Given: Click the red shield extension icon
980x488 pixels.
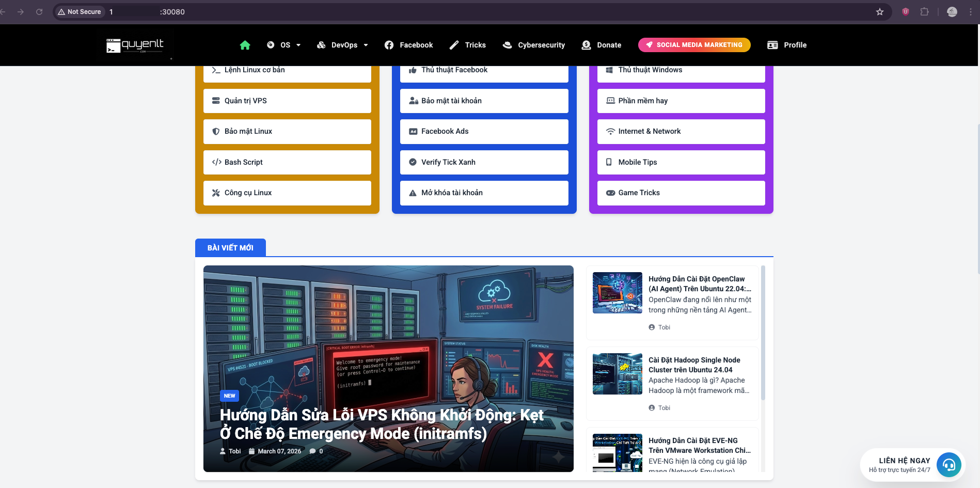Looking at the screenshot, I should [906, 12].
